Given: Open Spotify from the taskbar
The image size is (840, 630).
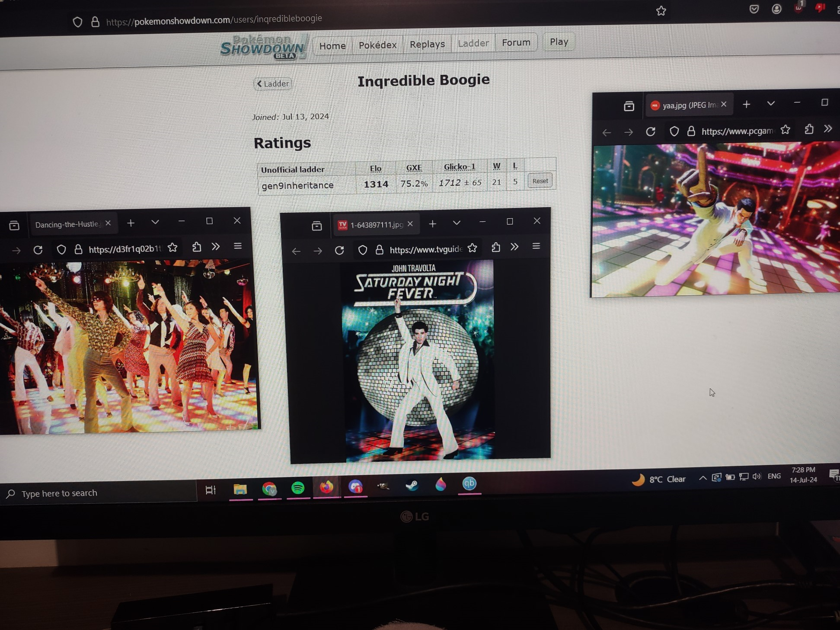Looking at the screenshot, I should (298, 488).
